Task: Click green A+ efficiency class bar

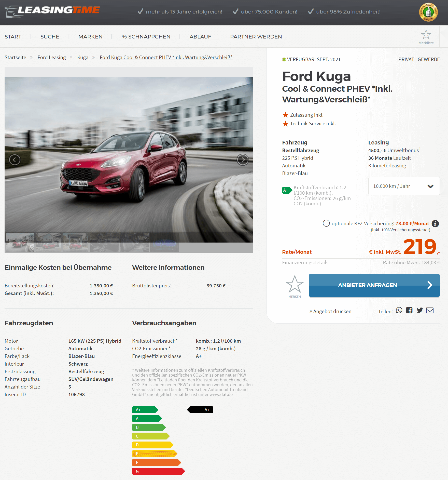Action: (145, 410)
